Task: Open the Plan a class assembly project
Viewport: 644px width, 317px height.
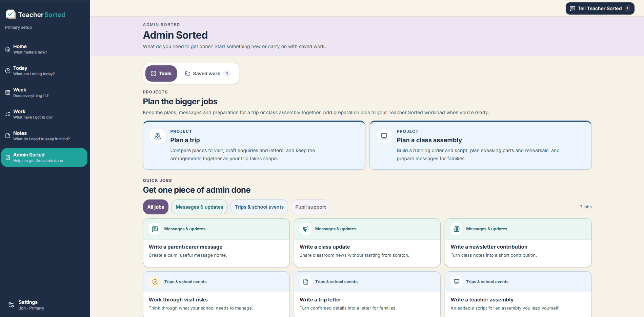Action: click(481, 145)
